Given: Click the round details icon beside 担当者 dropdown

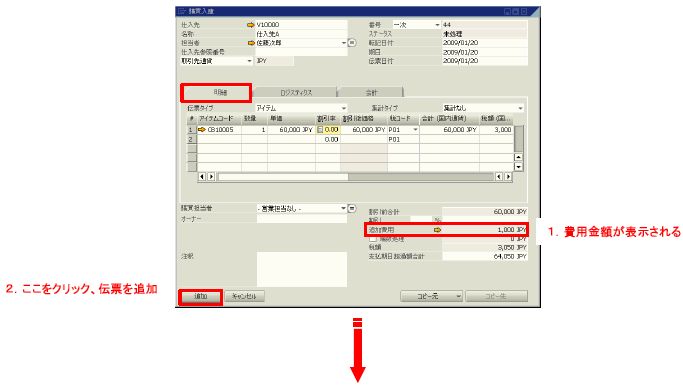Looking at the screenshot, I should [x=352, y=43].
